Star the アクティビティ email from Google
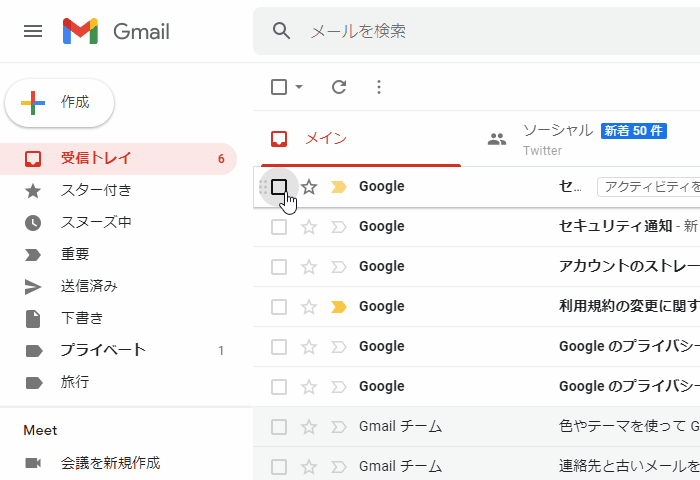700x480 pixels. click(x=309, y=187)
